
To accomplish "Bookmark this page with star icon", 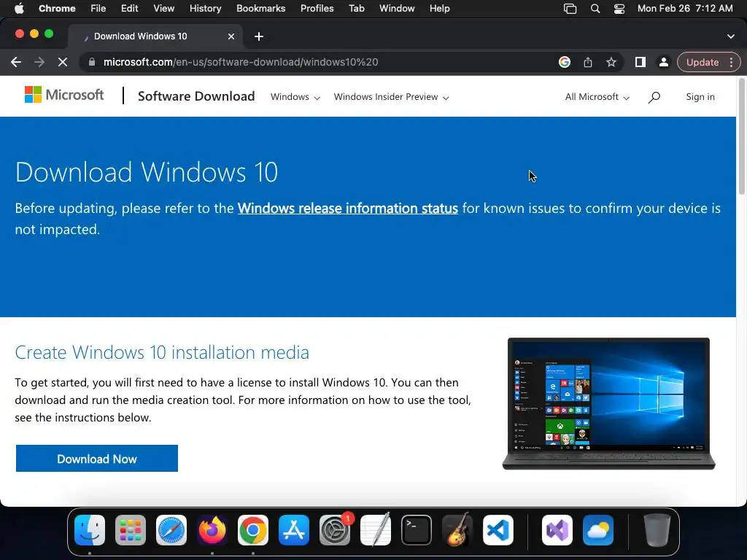I will (x=611, y=63).
